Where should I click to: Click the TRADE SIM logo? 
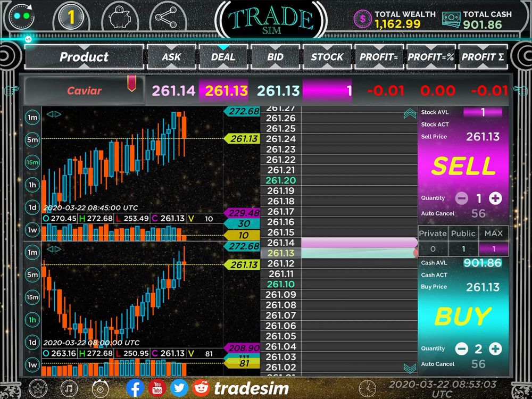point(271,20)
